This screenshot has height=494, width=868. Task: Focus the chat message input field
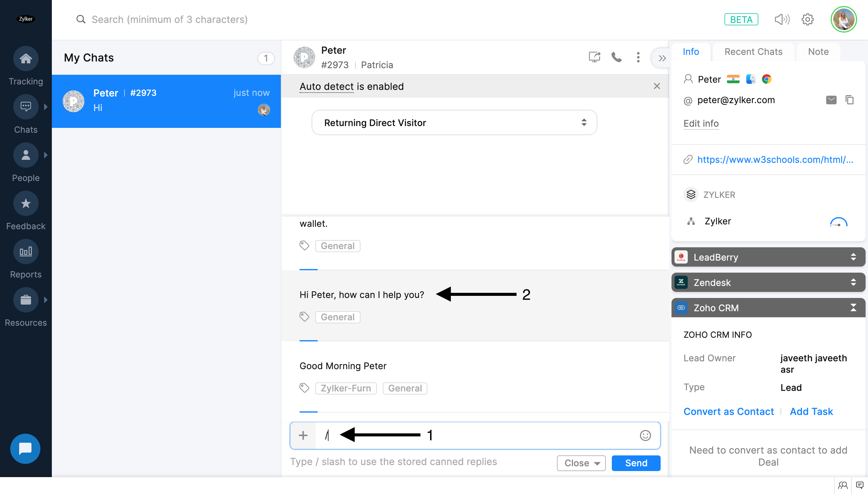click(475, 435)
